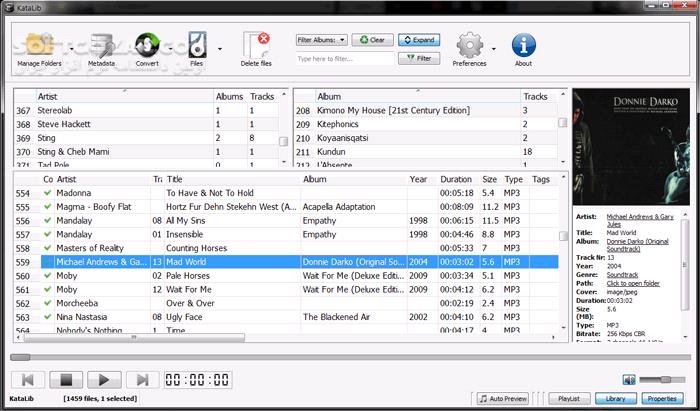Stop playback with the Stop button
Viewport: 700px width, 411px height.
63,380
